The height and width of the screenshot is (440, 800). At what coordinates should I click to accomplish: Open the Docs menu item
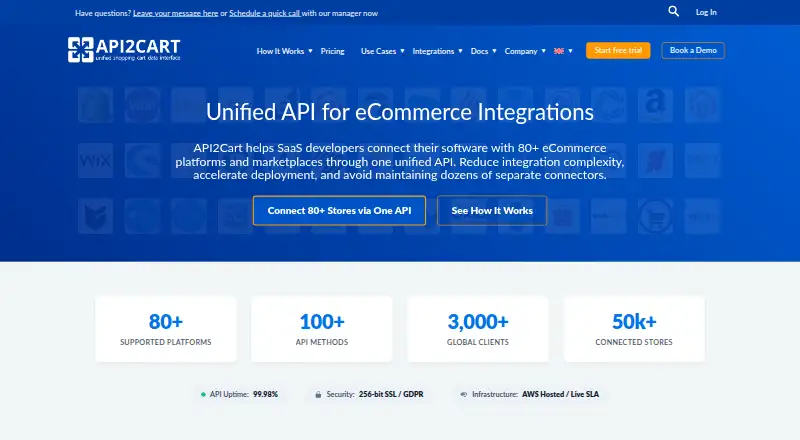coord(479,51)
